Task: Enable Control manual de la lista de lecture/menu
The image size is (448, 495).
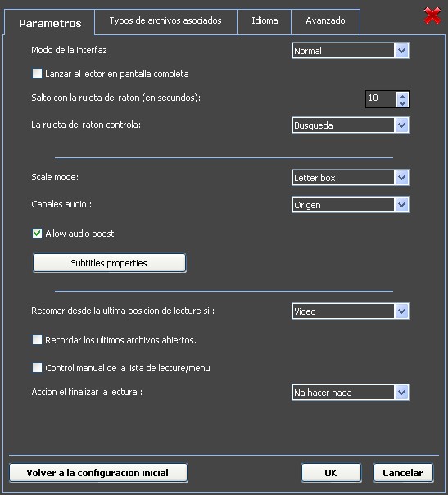Action: click(37, 368)
